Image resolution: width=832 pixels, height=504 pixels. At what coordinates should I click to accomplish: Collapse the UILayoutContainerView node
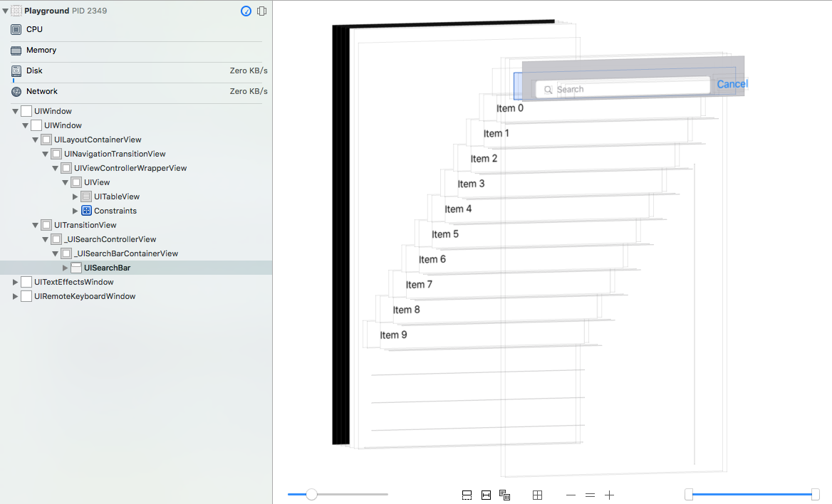[36, 140]
